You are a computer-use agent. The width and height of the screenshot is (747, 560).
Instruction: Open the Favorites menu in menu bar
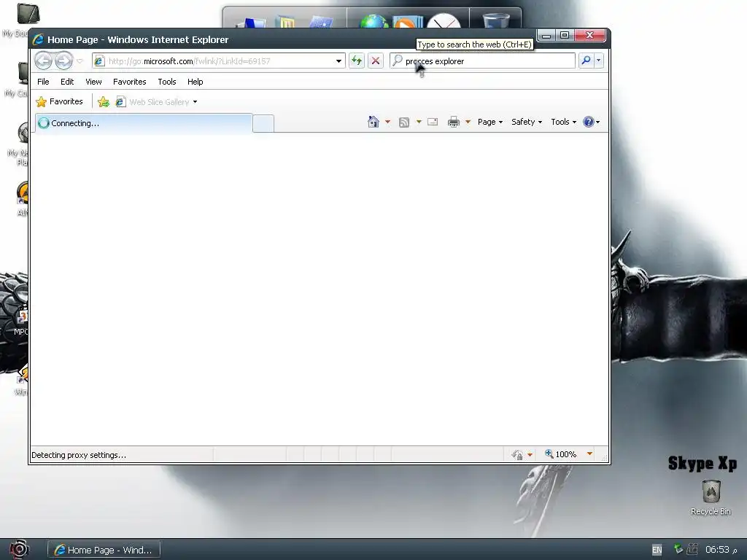(x=130, y=82)
